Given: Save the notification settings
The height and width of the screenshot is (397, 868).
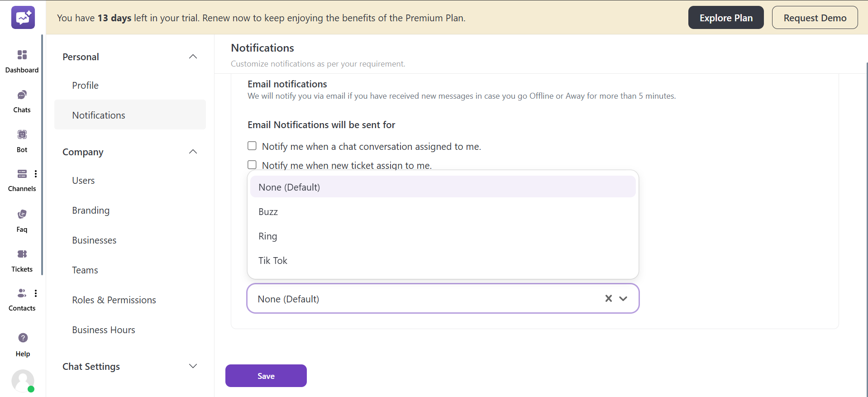Looking at the screenshot, I should (266, 376).
